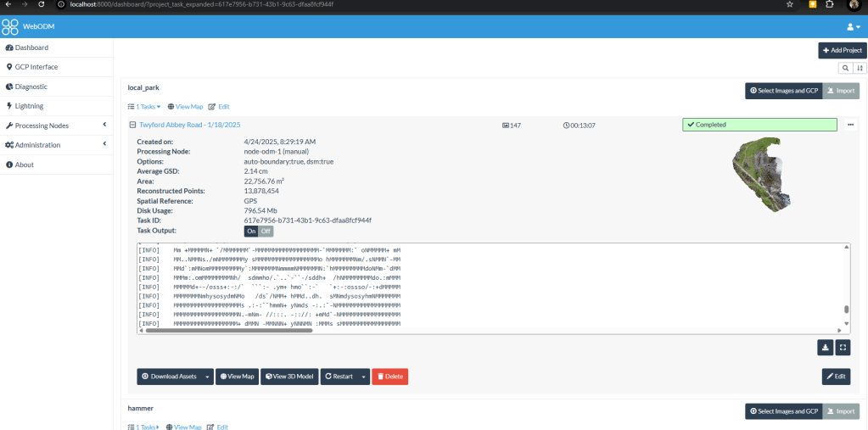Expand the local_park 1 Tasks list
Screen dimensions: 868x430
(144, 107)
